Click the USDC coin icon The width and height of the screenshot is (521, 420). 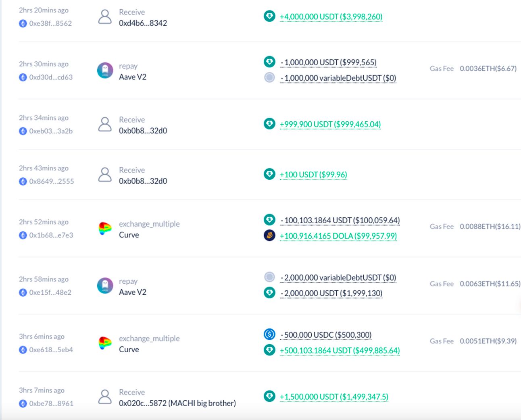[269, 334]
